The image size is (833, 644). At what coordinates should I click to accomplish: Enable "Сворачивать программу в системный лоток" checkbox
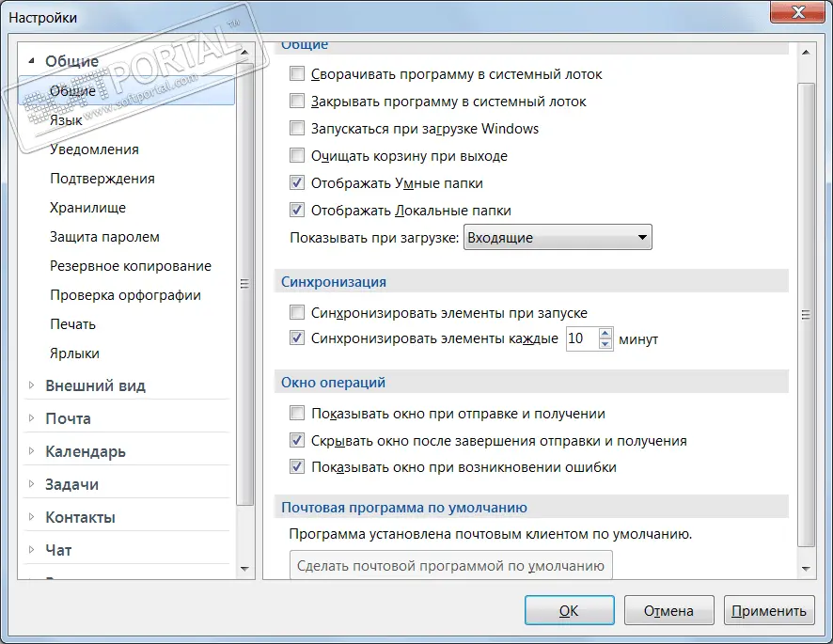[297, 74]
